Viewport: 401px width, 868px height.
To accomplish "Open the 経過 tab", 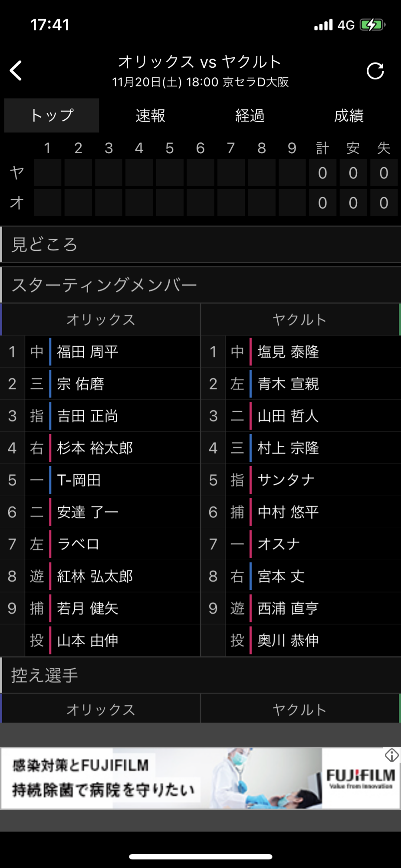I will [x=250, y=115].
